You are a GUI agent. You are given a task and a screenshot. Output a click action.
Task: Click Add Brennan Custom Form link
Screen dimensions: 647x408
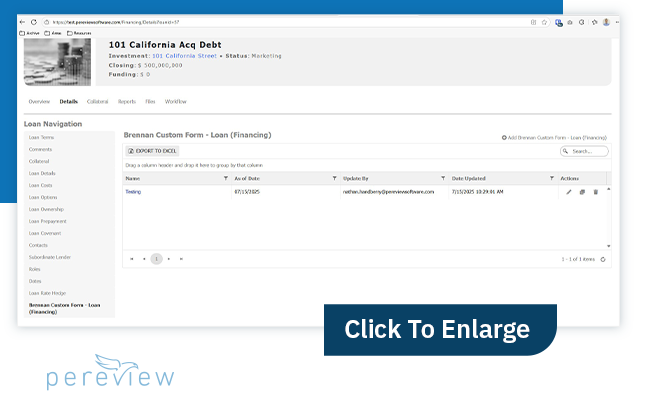coord(554,138)
